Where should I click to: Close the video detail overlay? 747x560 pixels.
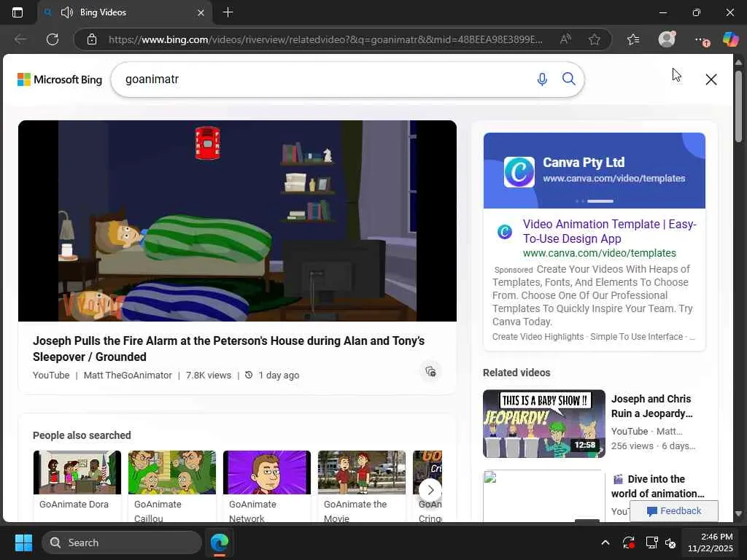[x=711, y=79]
